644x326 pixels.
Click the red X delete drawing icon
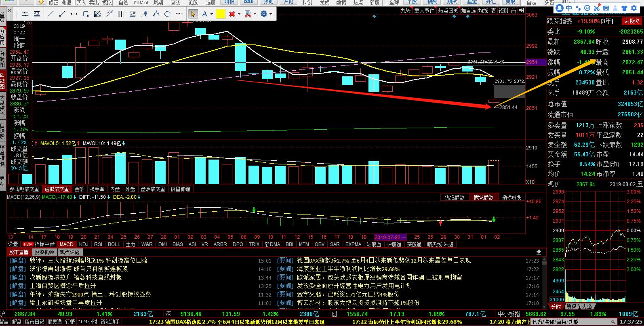pos(232,14)
